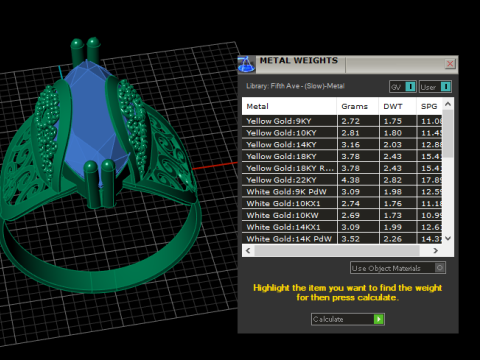Toggle the User switch

click(x=435, y=87)
